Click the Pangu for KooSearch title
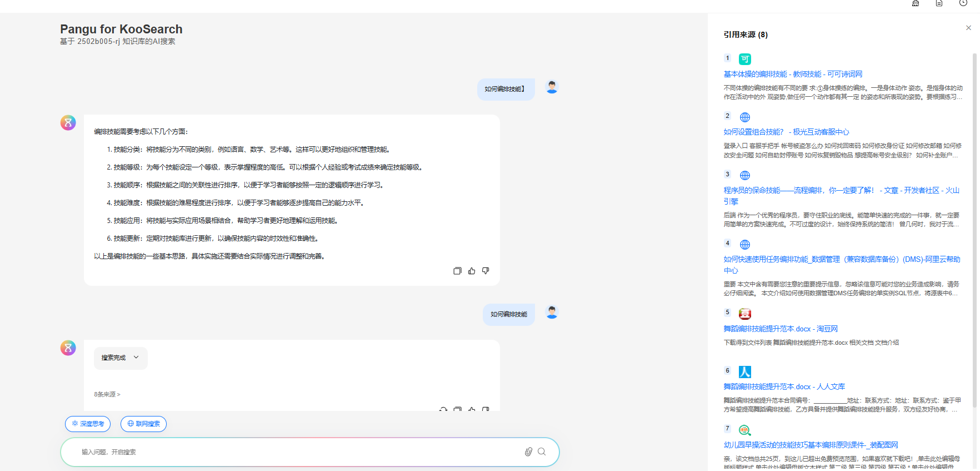Screen dimensions: 980x471 121,29
